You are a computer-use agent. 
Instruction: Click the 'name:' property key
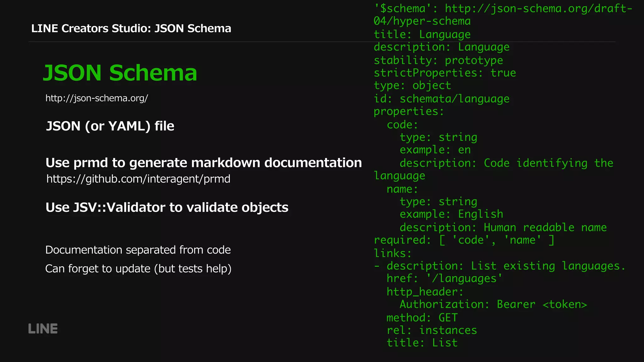[x=402, y=189]
